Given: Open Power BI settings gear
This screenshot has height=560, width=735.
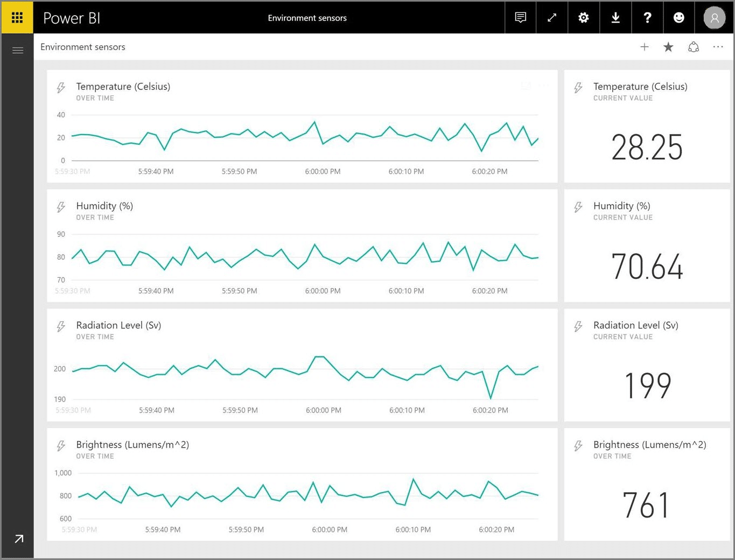Looking at the screenshot, I should (x=583, y=17).
